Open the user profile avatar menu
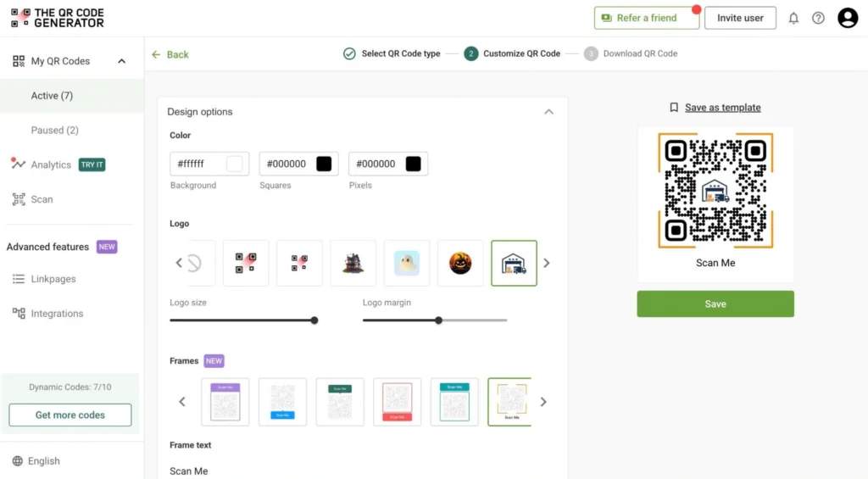 coord(847,18)
